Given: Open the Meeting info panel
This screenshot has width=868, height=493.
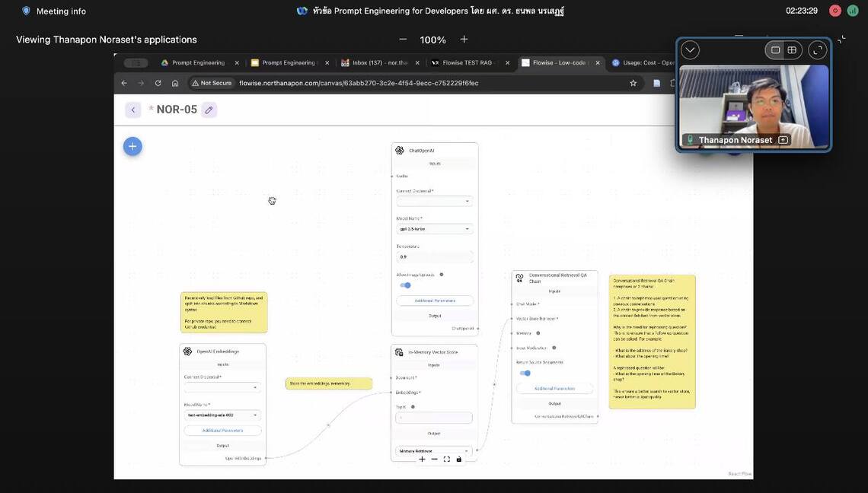Looking at the screenshot, I should [53, 11].
